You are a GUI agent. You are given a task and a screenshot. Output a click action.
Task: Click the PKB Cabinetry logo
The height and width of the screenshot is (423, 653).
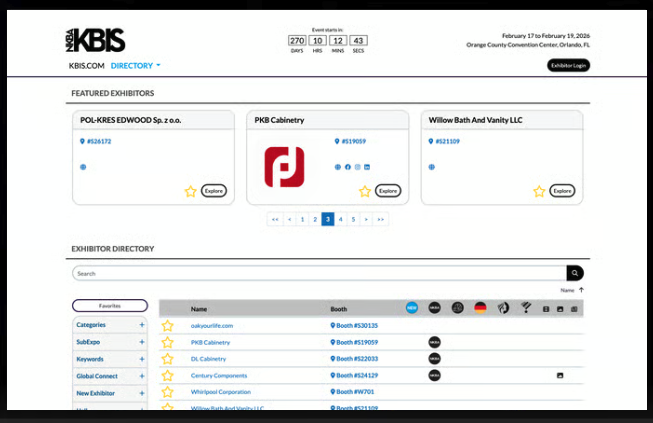284,167
